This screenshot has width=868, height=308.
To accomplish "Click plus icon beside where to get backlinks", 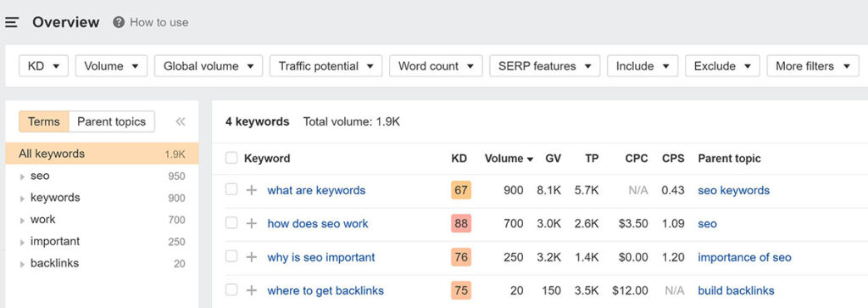I will (x=252, y=290).
